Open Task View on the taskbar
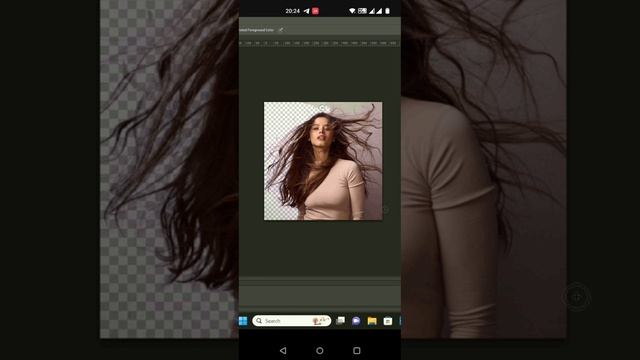This screenshot has height=360, width=640. point(340,321)
